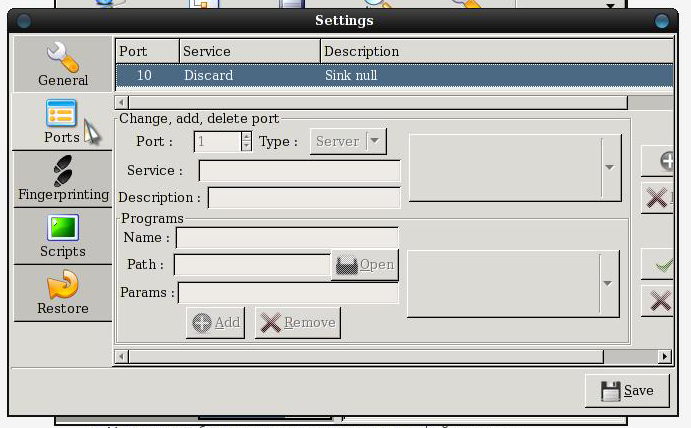
Task: Decrease the Port number with down arrow
Action: pyautogui.click(x=247, y=146)
